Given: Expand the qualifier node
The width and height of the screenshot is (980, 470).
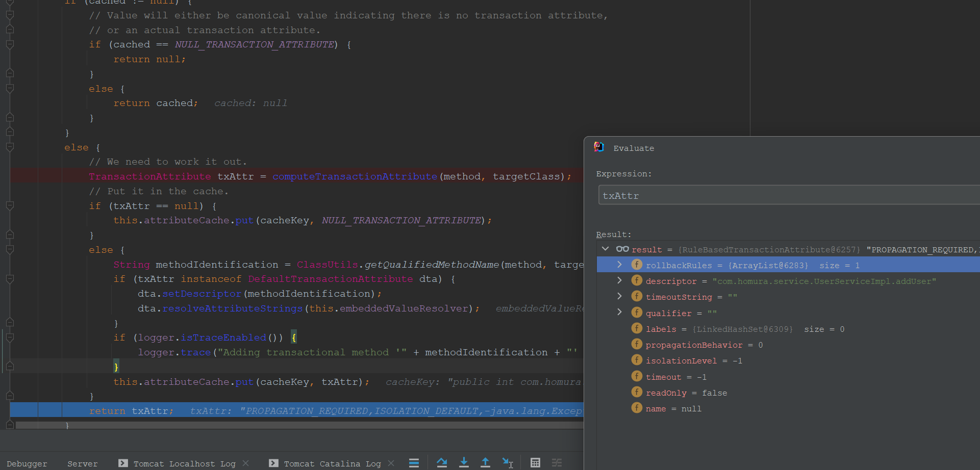Looking at the screenshot, I should point(619,312).
